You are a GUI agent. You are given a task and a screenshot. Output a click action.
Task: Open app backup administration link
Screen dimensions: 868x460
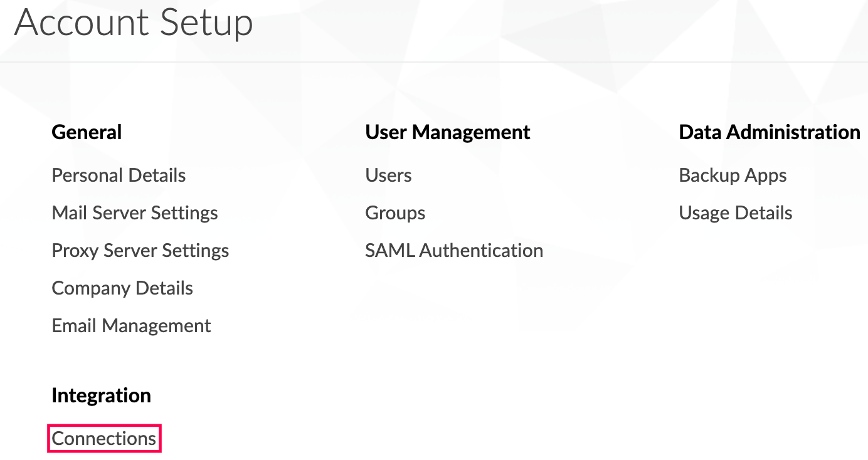pyautogui.click(x=733, y=175)
